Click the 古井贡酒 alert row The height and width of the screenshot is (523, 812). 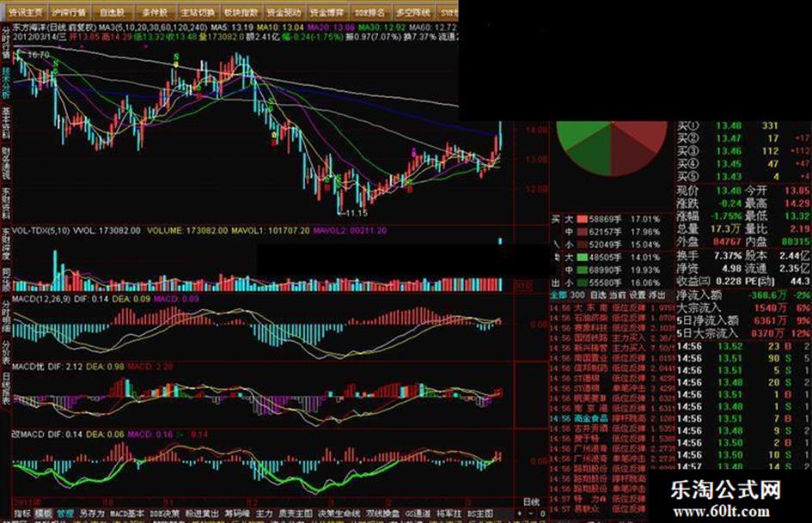click(613, 429)
